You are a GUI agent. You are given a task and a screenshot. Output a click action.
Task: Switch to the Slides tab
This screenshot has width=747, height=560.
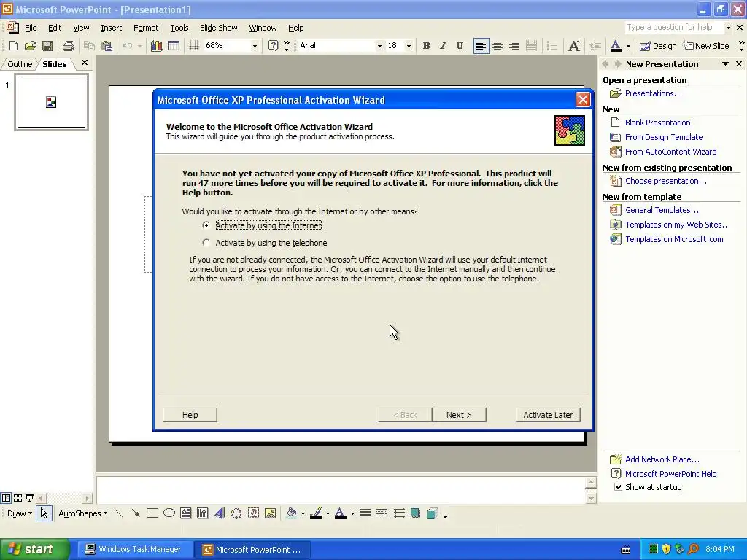(x=54, y=64)
